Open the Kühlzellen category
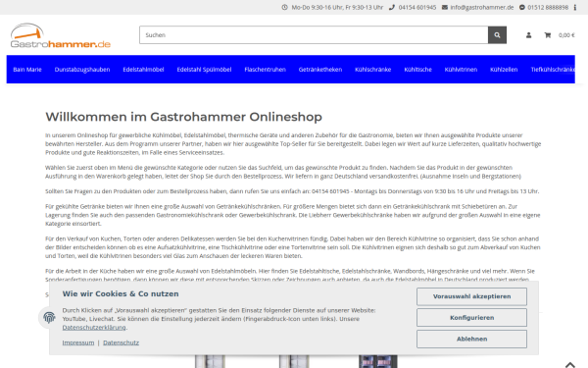 [504, 70]
